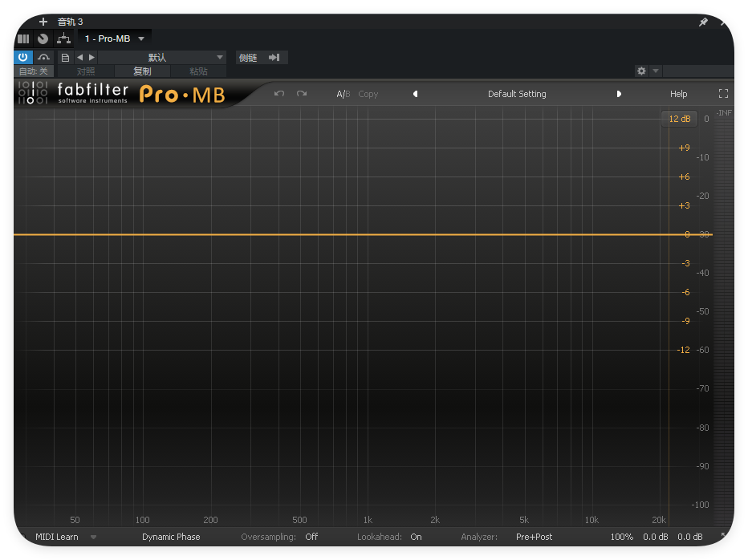
Task: Click the FabFilter Copy button
Action: (368, 94)
